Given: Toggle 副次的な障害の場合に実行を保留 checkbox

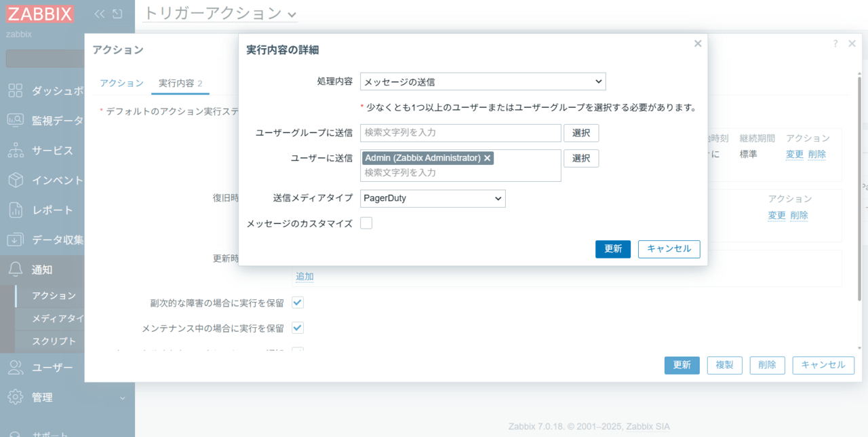Looking at the screenshot, I should point(298,303).
